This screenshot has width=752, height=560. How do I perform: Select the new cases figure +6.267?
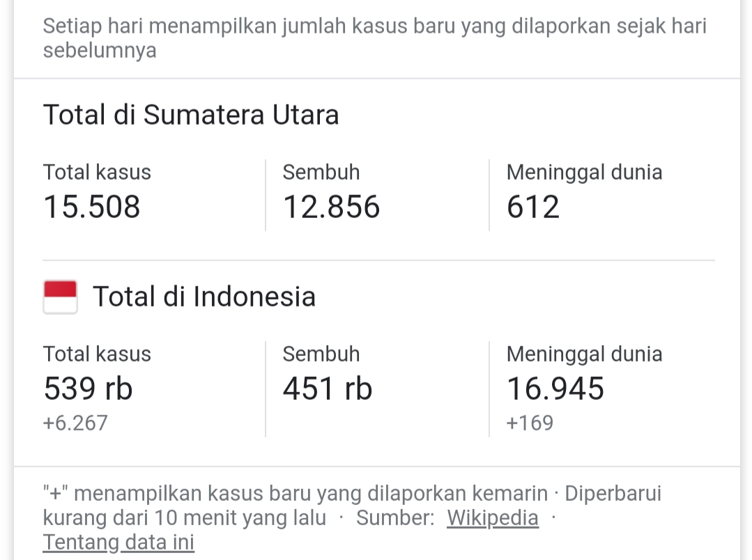pyautogui.click(x=75, y=423)
